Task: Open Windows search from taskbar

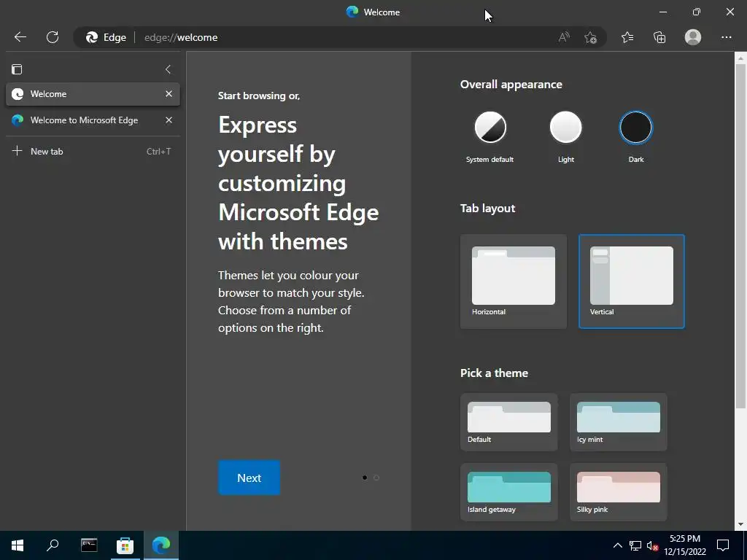Action: 53,545
